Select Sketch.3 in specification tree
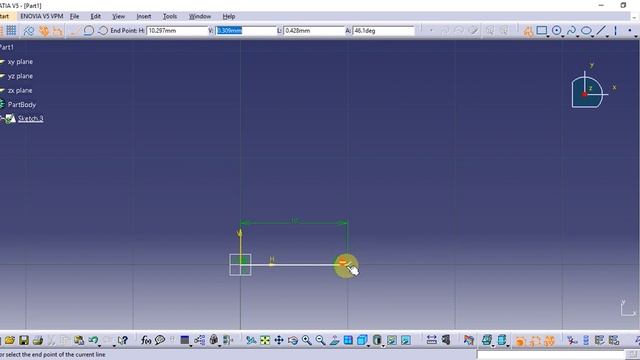Image resolution: width=640 pixels, height=360 pixels. (x=31, y=118)
